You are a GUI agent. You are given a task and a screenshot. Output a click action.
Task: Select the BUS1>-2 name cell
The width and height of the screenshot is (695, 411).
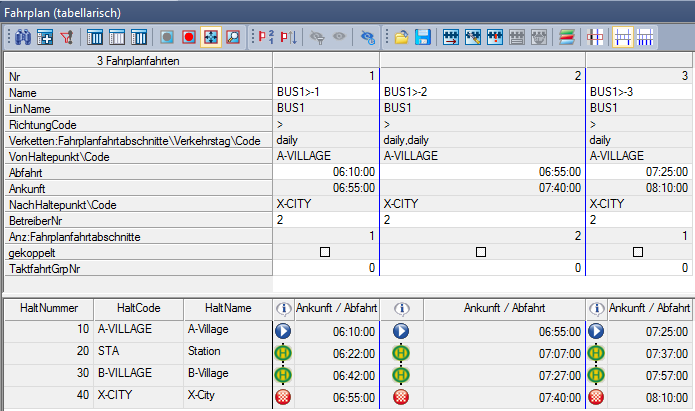(481, 92)
